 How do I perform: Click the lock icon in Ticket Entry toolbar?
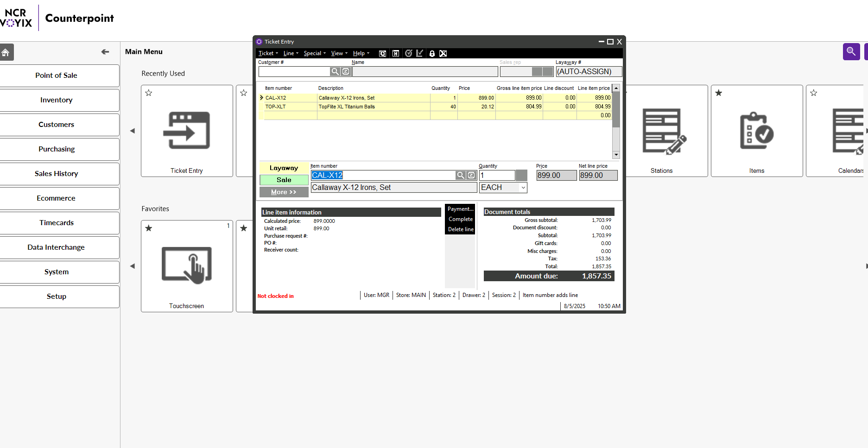(432, 54)
